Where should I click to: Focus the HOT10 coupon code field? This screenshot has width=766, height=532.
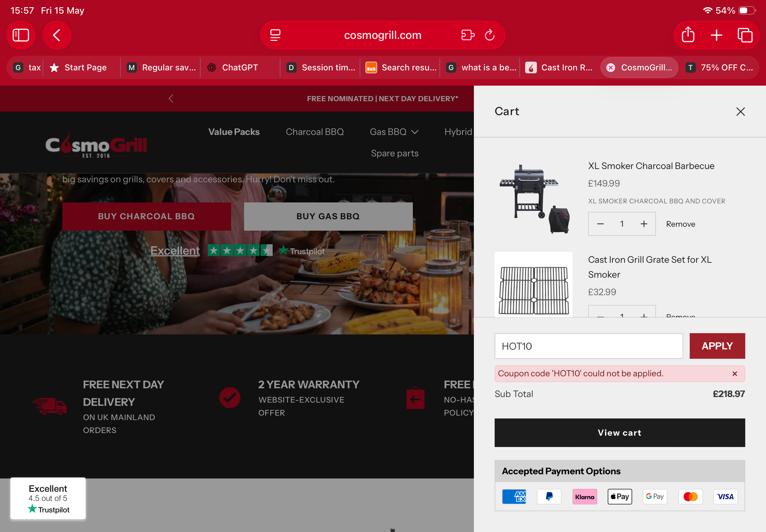588,346
